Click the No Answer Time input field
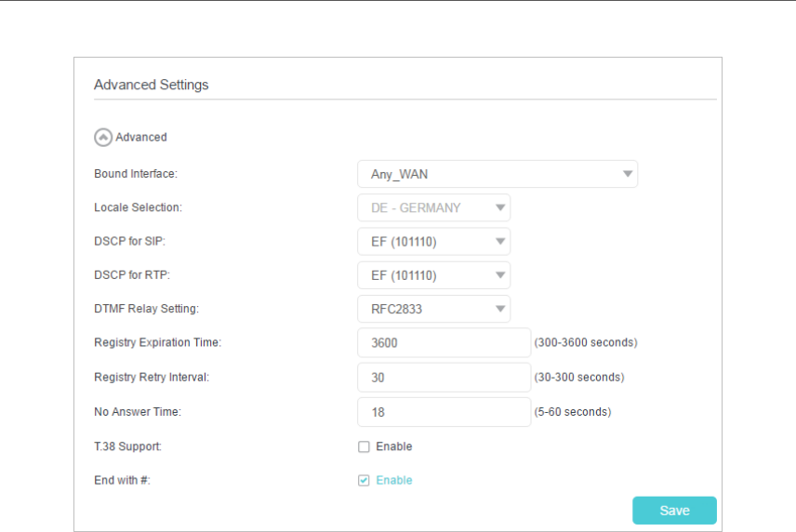 (444, 411)
